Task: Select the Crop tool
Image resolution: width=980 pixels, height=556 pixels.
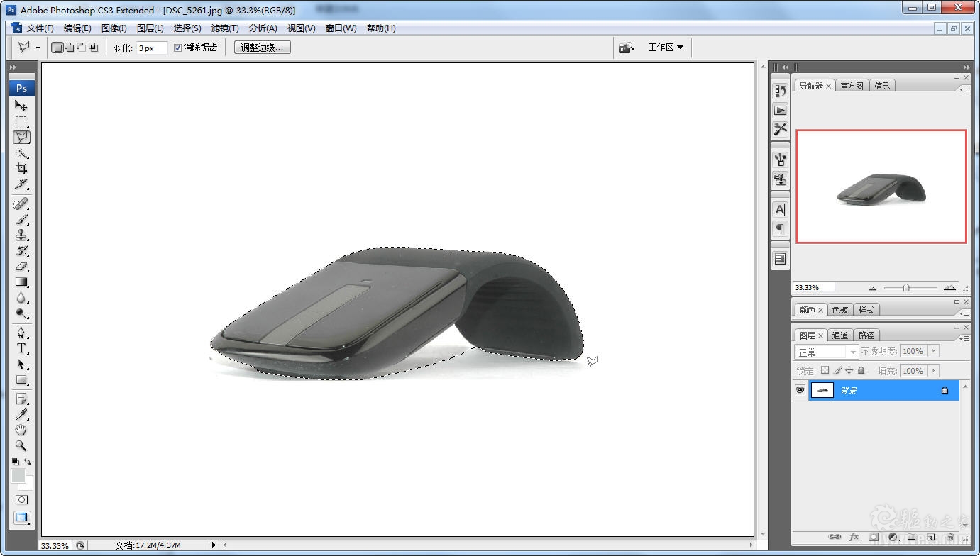Action: 21,168
